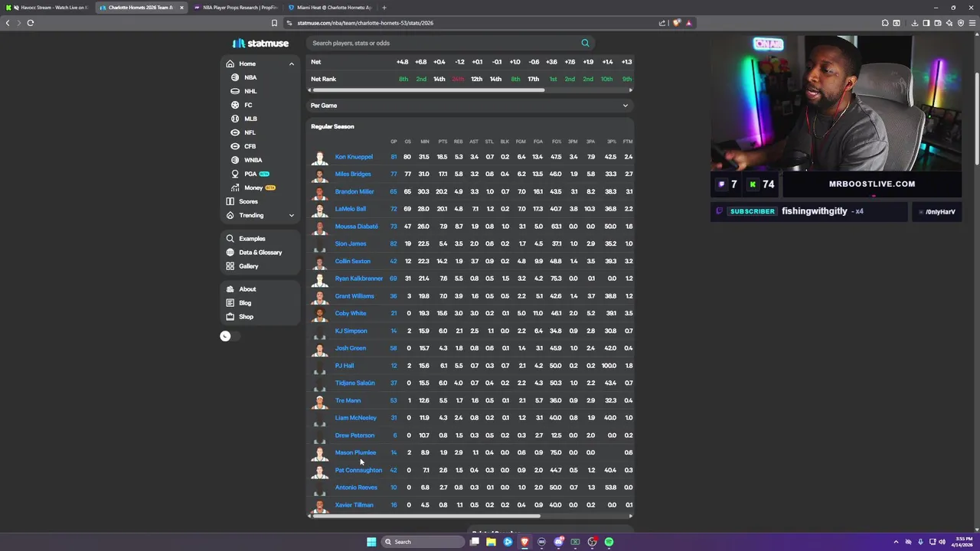Select the MLB baseball icon
980x551 pixels.
pos(235,119)
